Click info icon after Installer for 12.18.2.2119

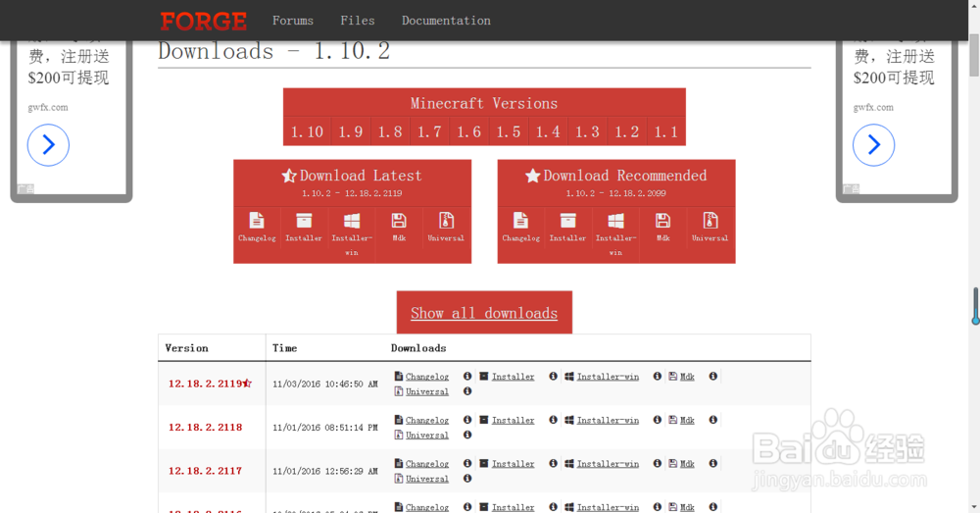553,376
